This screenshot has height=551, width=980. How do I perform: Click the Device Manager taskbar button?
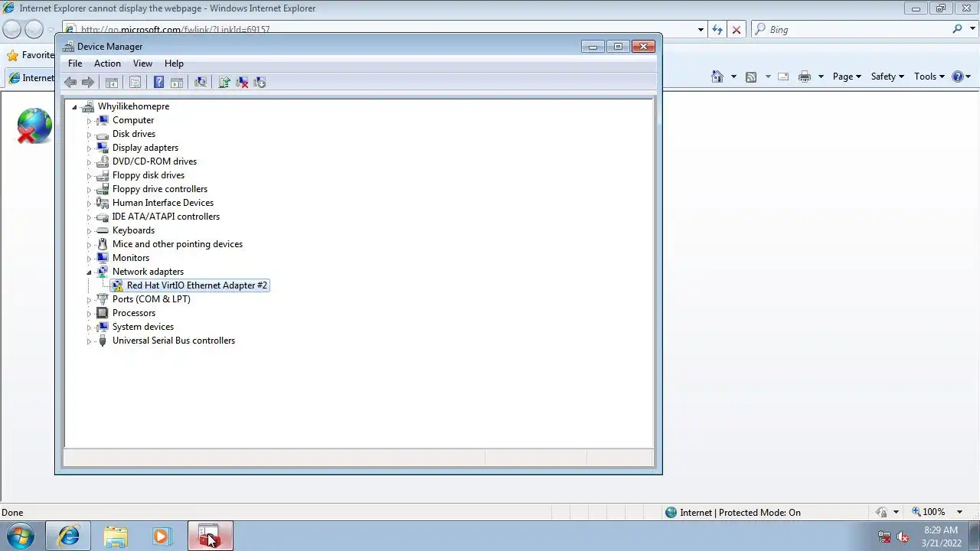point(210,536)
